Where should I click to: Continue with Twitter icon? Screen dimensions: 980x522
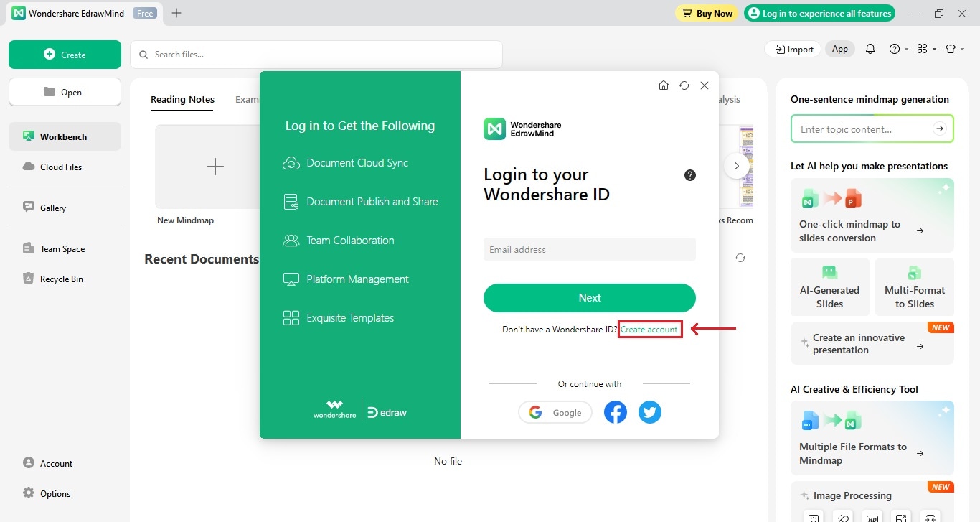[x=650, y=412]
